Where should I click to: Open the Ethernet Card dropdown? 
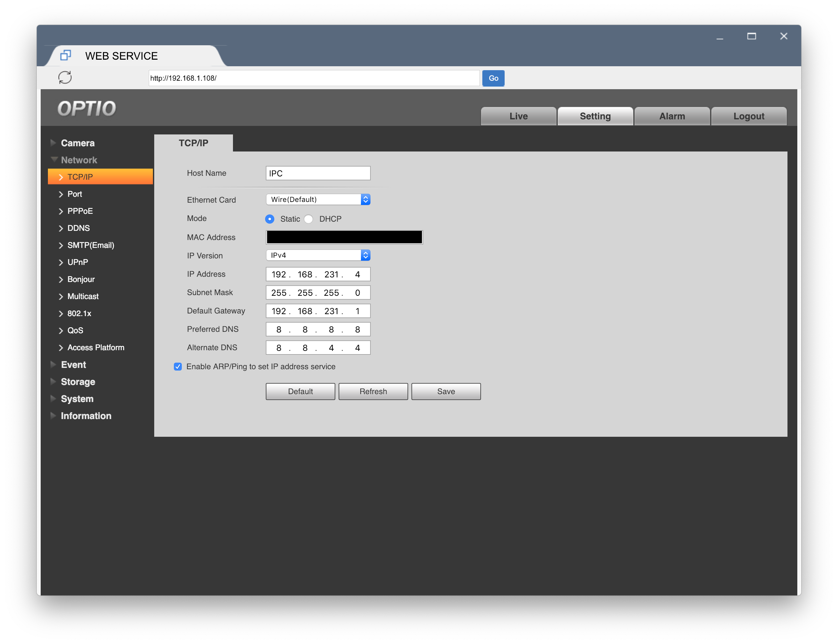point(318,199)
